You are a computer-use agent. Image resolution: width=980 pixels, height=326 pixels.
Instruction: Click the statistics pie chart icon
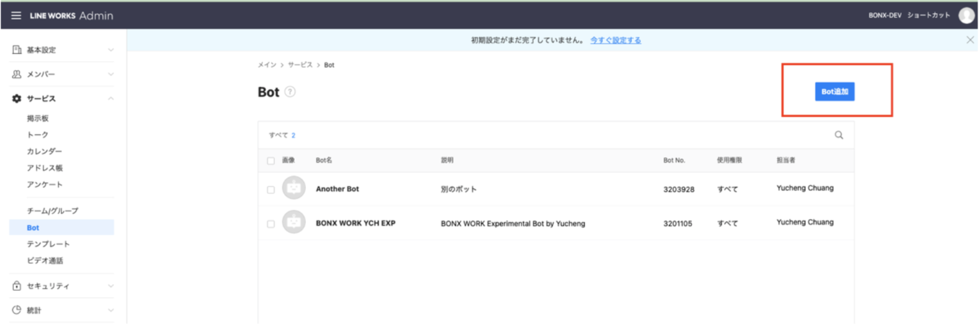click(x=17, y=310)
